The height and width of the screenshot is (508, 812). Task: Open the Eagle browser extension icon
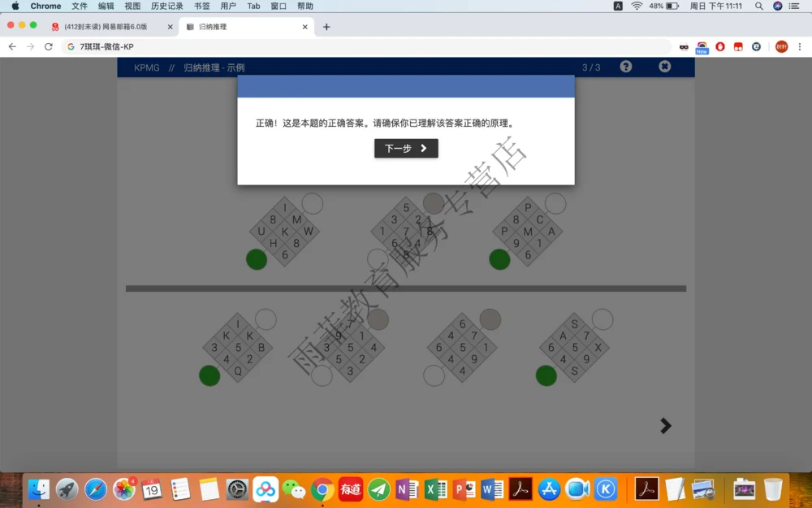(756, 46)
